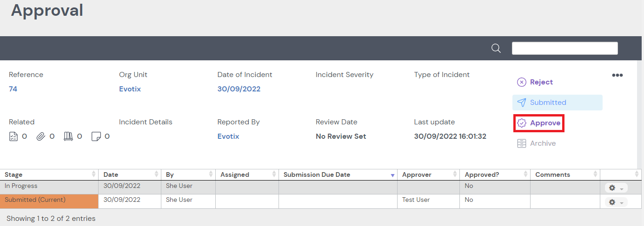Open reference number 74 link
644x226 pixels.
pyautogui.click(x=13, y=89)
